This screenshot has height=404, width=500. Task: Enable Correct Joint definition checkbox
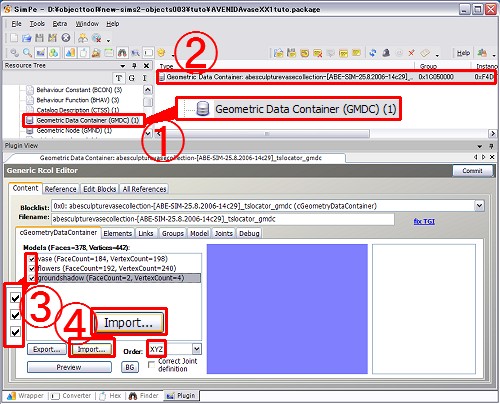pyautogui.click(x=151, y=364)
